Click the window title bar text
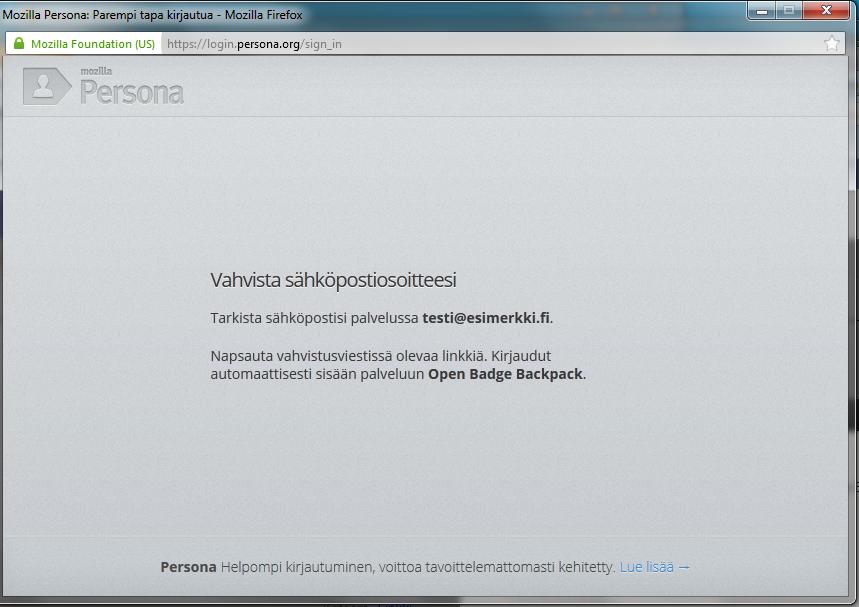The image size is (859, 607). 152,15
